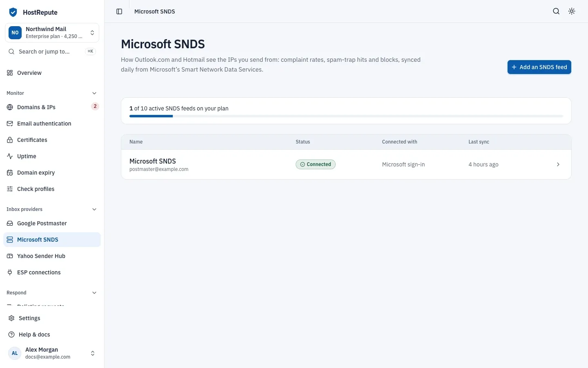Click the Domains & IPs badge showing 2

(x=95, y=106)
